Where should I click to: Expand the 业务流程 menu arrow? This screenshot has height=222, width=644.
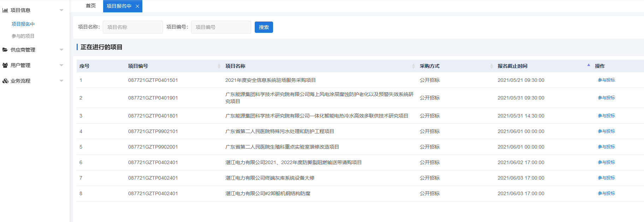[x=61, y=81]
